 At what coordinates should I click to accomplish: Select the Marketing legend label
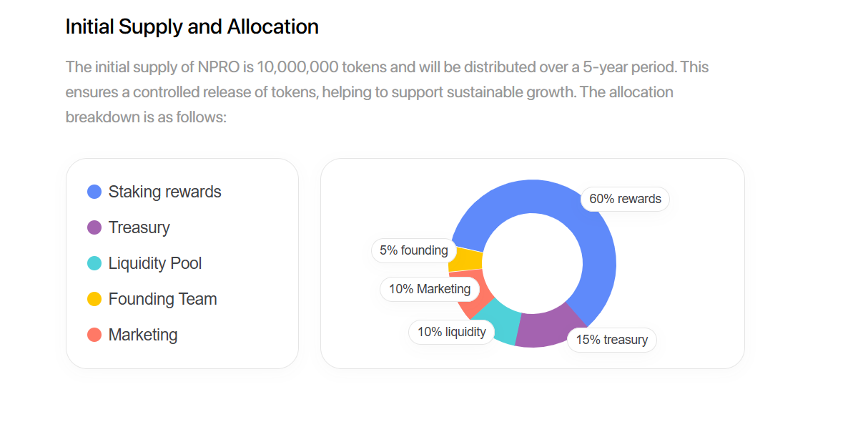tap(143, 335)
